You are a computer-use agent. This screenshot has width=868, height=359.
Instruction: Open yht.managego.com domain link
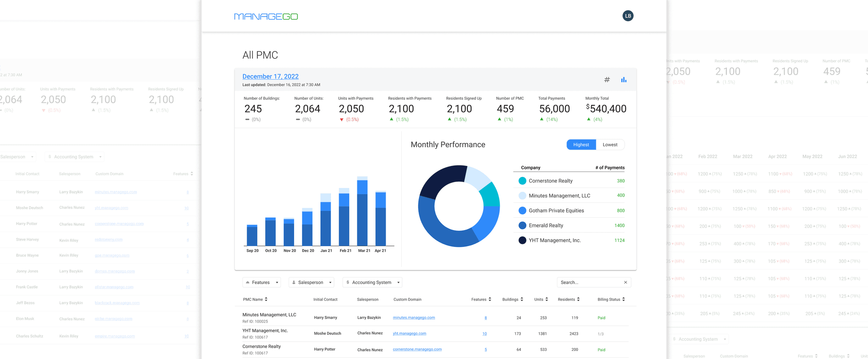(x=409, y=334)
